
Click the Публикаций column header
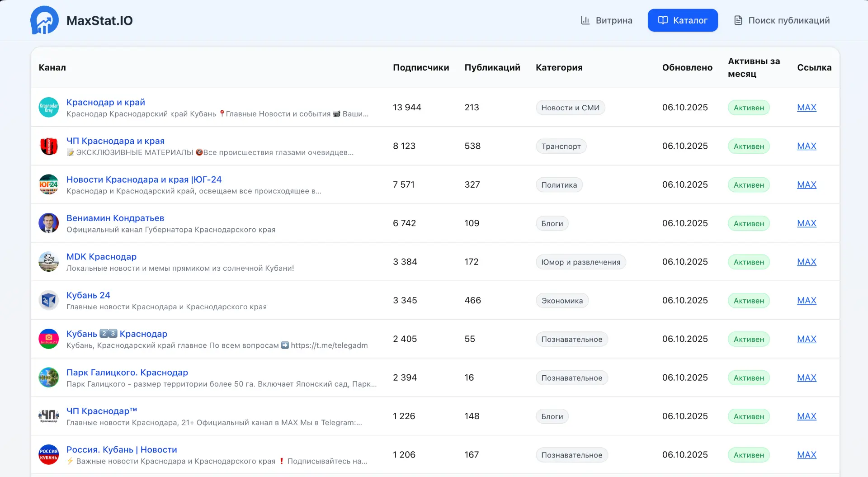pyautogui.click(x=492, y=67)
